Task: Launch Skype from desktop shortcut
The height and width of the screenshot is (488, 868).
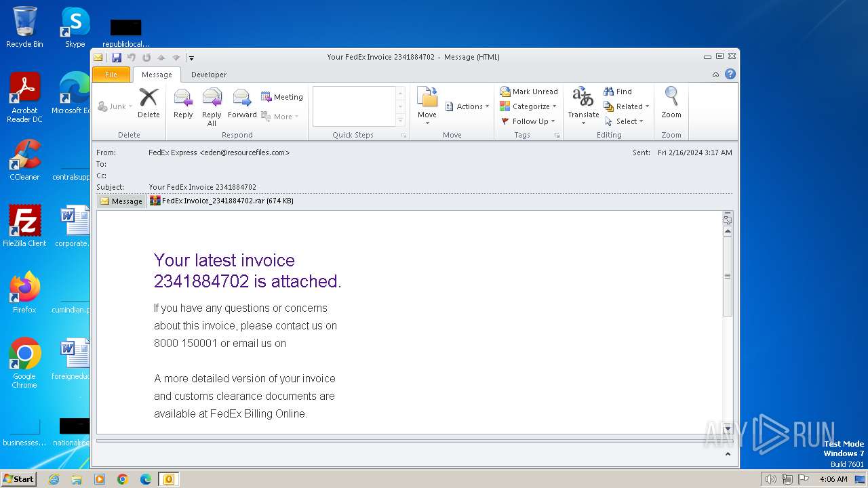Action: (x=75, y=27)
